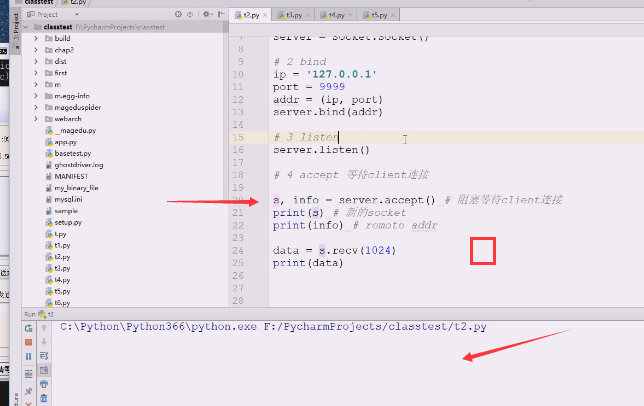Click the t2 run configuration tab
644x406 pixels.
click(46, 314)
